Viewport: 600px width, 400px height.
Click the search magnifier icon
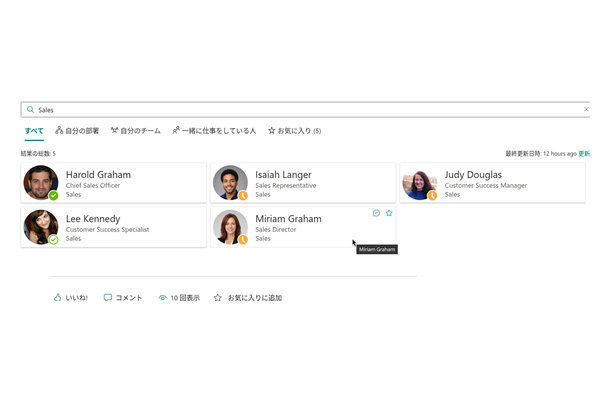[x=30, y=110]
